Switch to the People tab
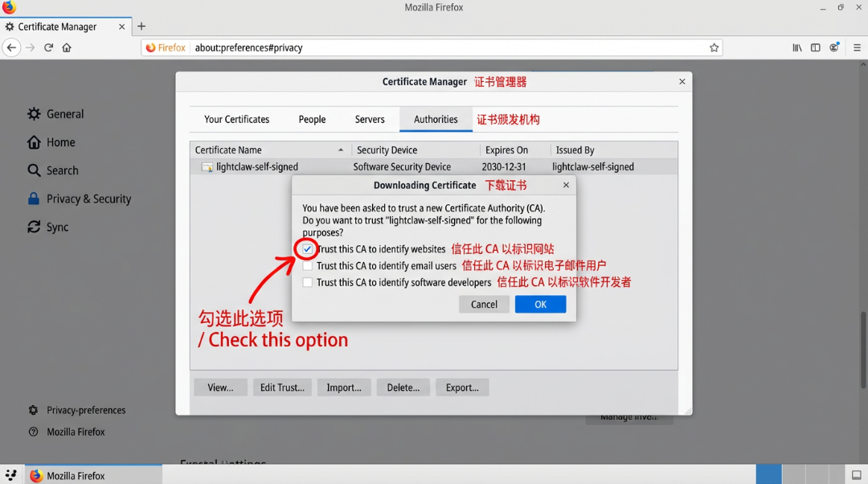 tap(312, 120)
